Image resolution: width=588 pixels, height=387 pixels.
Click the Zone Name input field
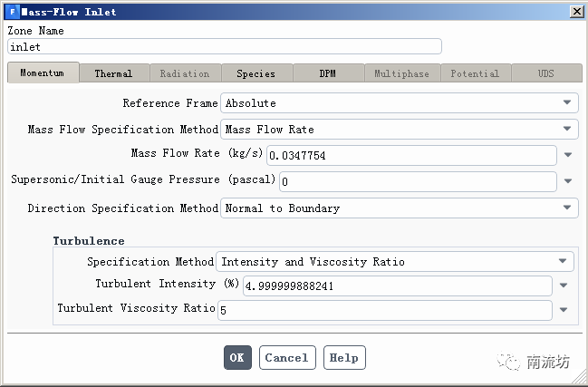pos(224,46)
